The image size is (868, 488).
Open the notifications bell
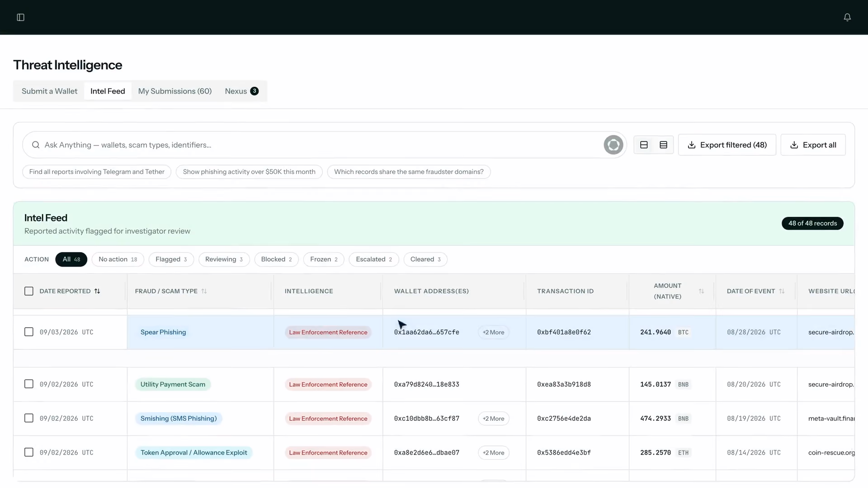[x=847, y=17]
